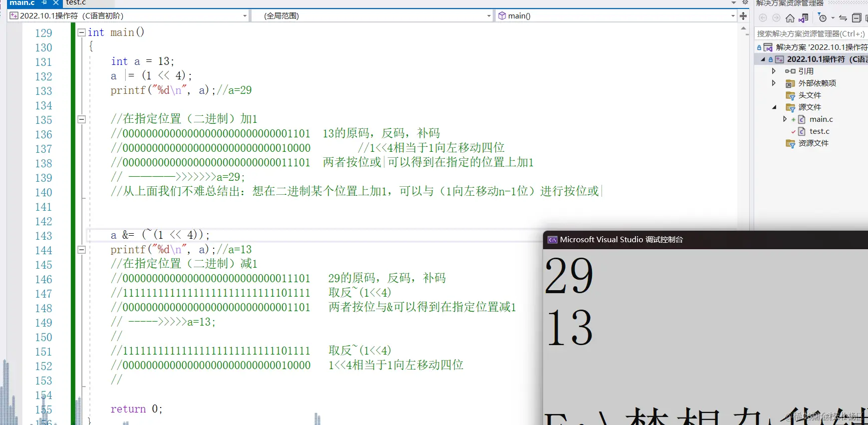Click the 源文件 filter folder icon
Screen dimensions: 868x425
coord(790,107)
